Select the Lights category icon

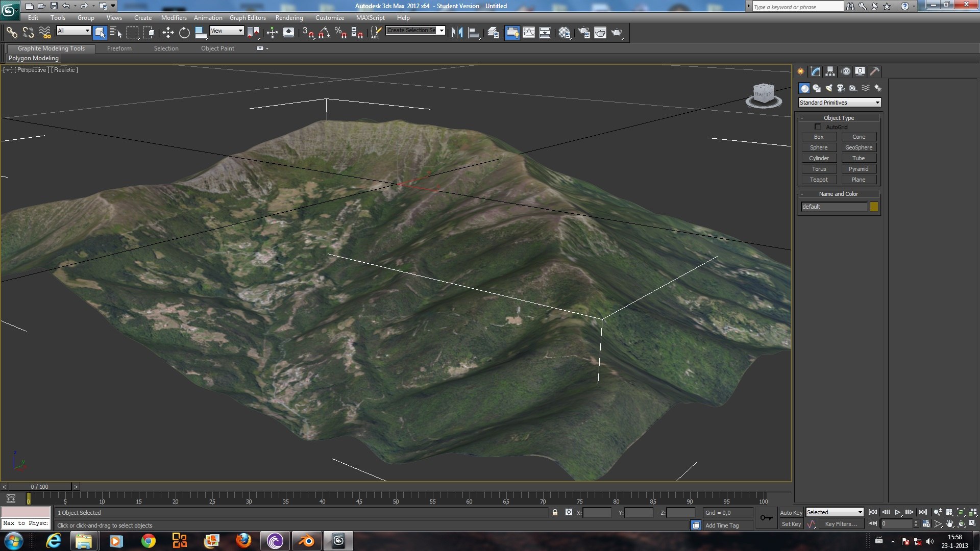829,88
